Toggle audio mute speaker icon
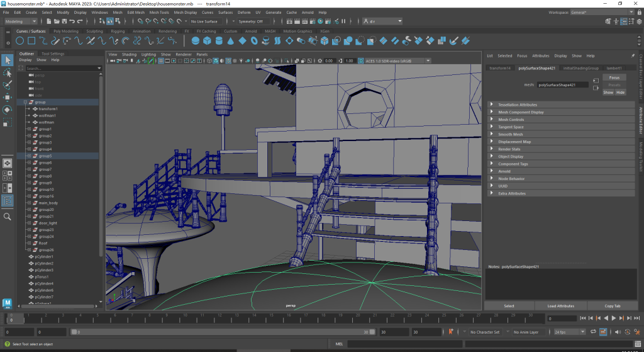 pos(619,332)
